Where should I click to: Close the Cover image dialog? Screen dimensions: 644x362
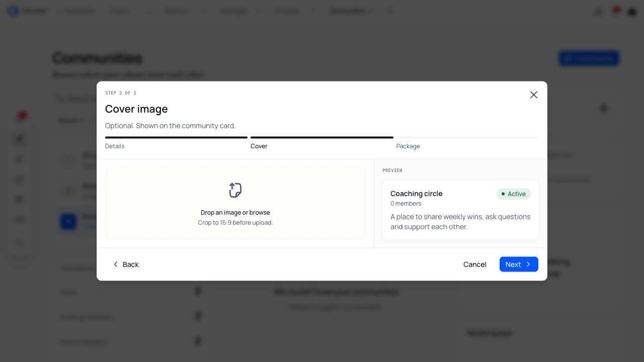pyautogui.click(x=534, y=95)
